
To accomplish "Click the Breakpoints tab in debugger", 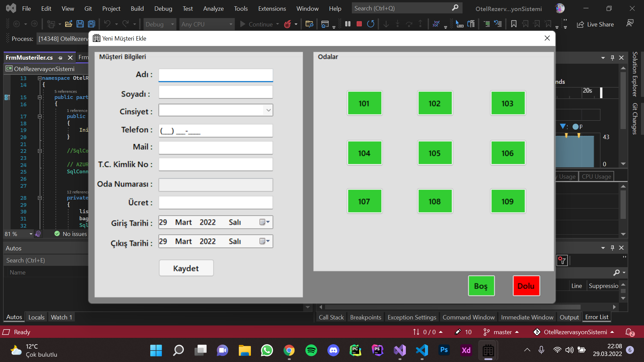I will 365,317.
